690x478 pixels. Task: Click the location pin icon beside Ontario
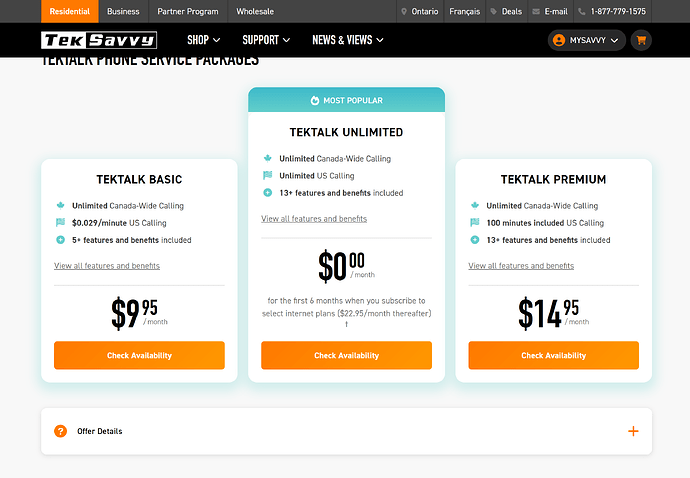pyautogui.click(x=404, y=11)
